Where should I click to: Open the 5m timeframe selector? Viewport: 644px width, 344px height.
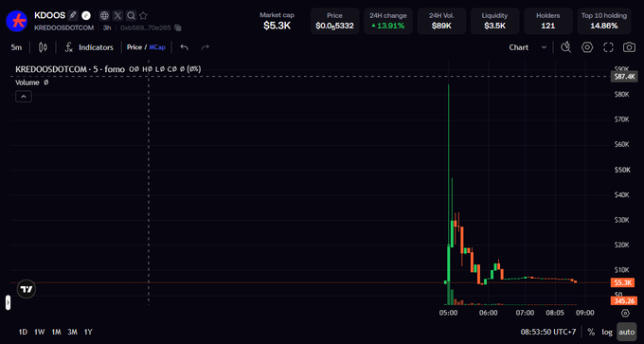pyautogui.click(x=16, y=47)
